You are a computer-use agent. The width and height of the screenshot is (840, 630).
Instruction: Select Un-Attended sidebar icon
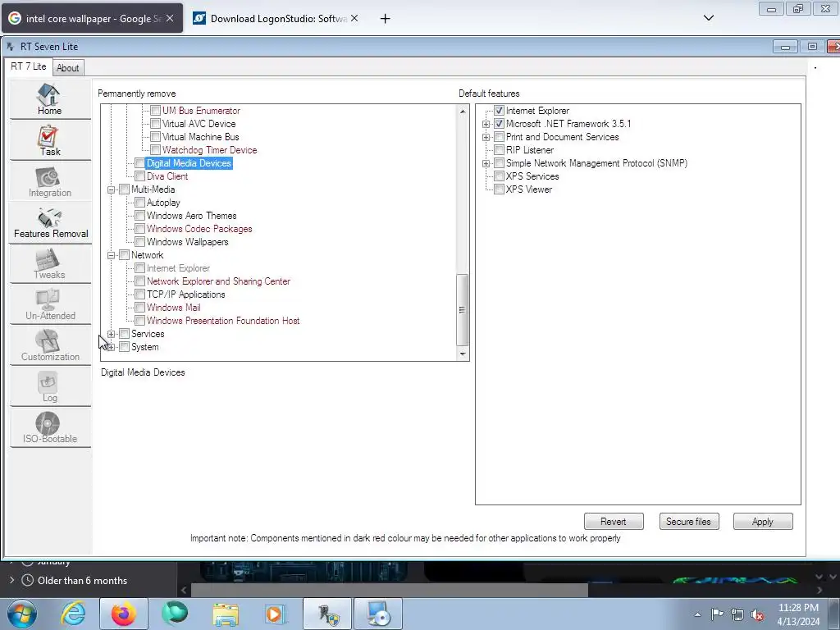coord(50,305)
